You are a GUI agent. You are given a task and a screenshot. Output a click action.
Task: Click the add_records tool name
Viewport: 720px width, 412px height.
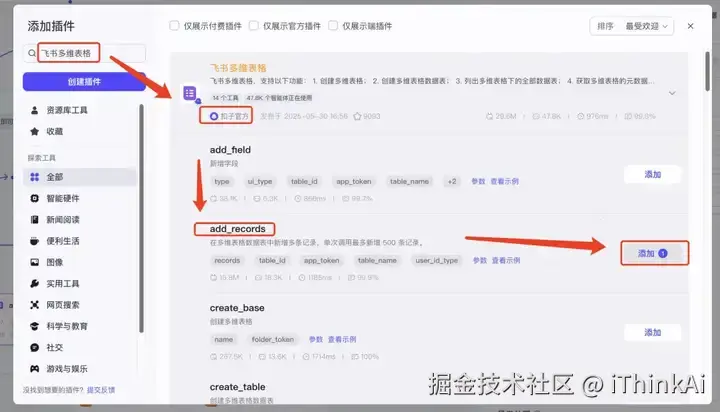coord(237,229)
